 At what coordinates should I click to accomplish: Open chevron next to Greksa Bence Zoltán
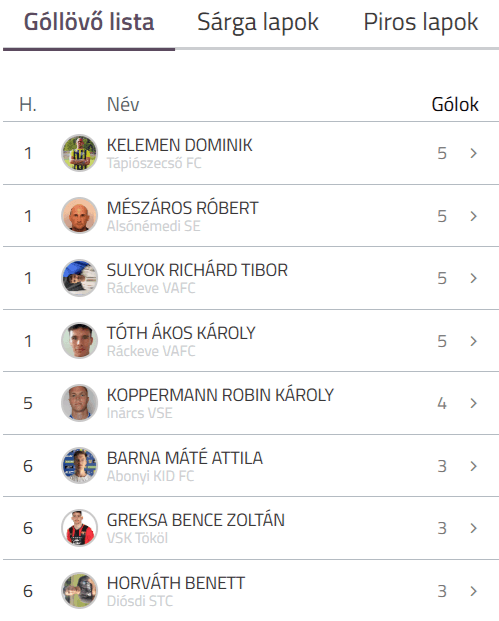coord(473,528)
